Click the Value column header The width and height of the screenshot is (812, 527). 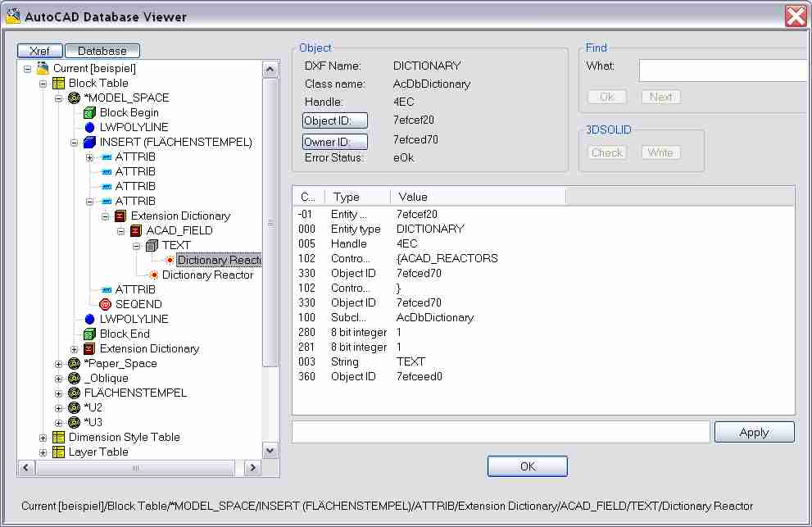click(478, 197)
